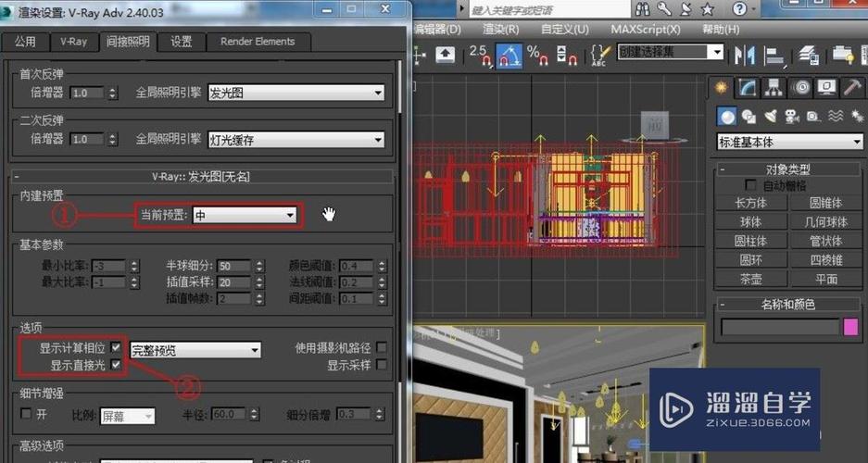Screen dimensions: 868x463
Task: Open 二次反弹 engine dropdown showing 灯光缓存
Action: click(x=296, y=140)
